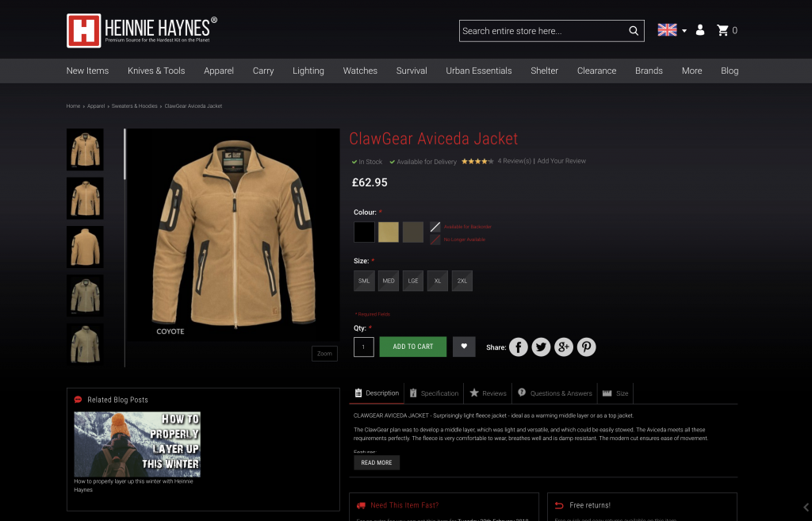Select the fourth olive jacket thumbnail

click(x=85, y=296)
